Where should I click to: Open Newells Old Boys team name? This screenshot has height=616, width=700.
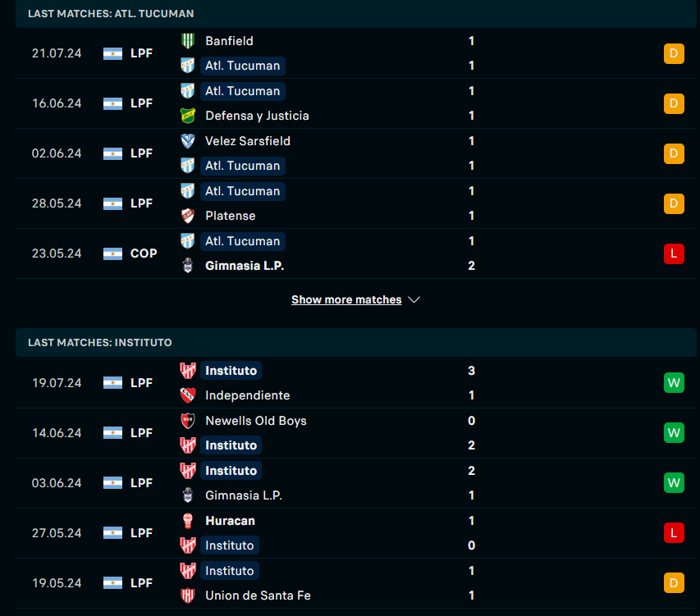tap(256, 421)
